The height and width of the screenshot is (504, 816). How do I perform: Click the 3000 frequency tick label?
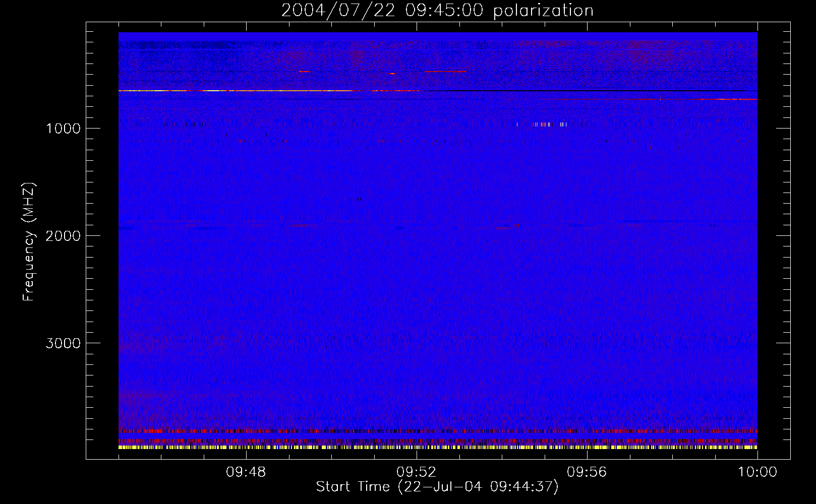pyautogui.click(x=63, y=343)
